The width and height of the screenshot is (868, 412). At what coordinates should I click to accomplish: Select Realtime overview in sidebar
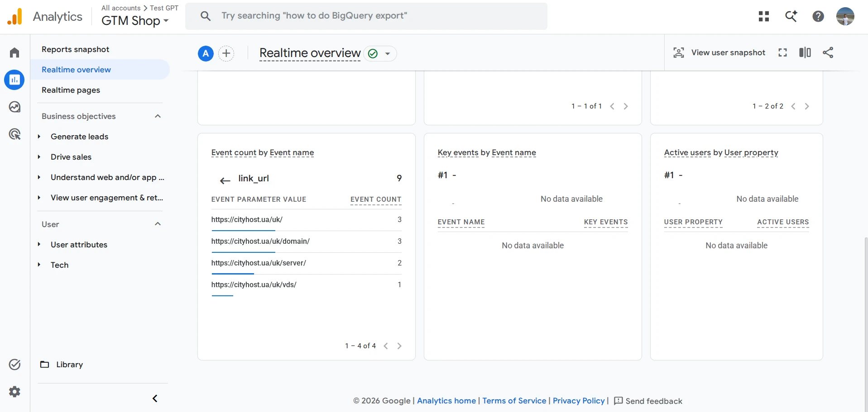point(100,70)
